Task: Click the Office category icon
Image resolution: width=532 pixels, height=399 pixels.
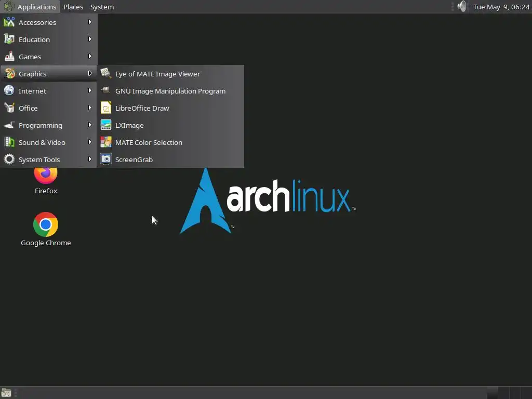Action: 9,108
